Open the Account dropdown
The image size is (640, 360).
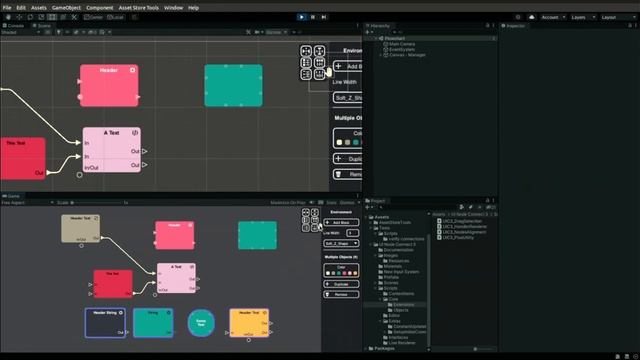click(x=553, y=17)
